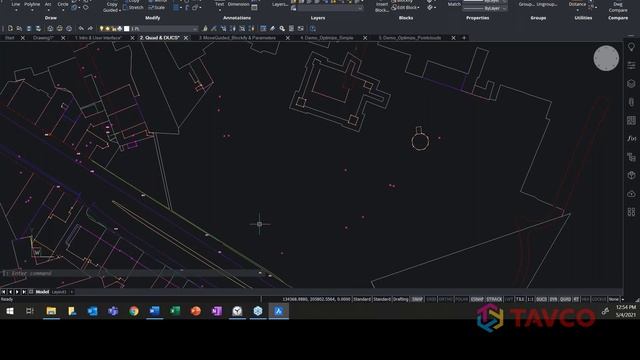
Task: Click the New drawing toolbar icon
Action: (10, 29)
